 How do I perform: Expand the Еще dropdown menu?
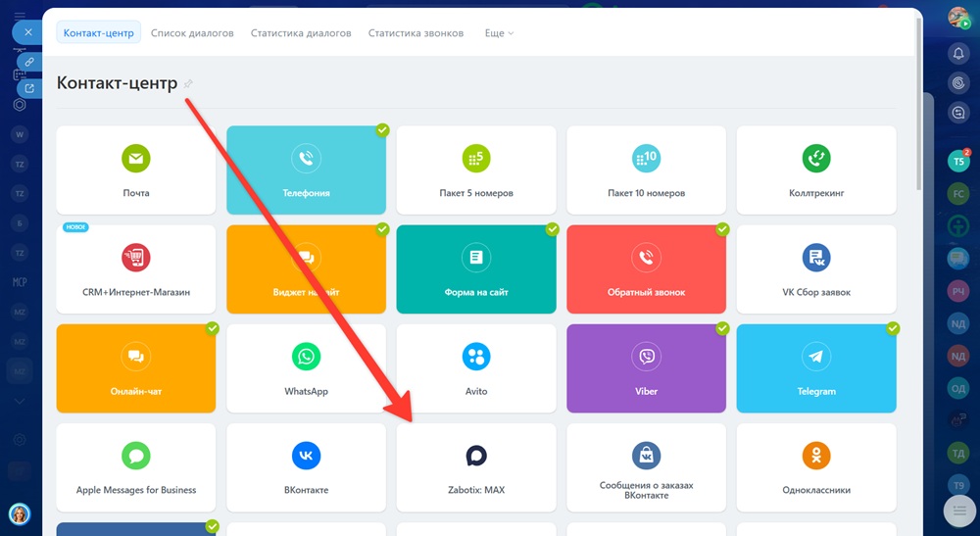499,33
